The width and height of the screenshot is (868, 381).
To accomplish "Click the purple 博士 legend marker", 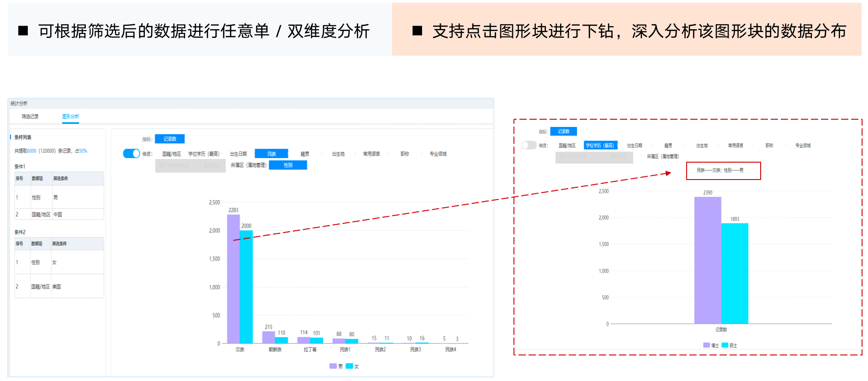I will (x=707, y=345).
